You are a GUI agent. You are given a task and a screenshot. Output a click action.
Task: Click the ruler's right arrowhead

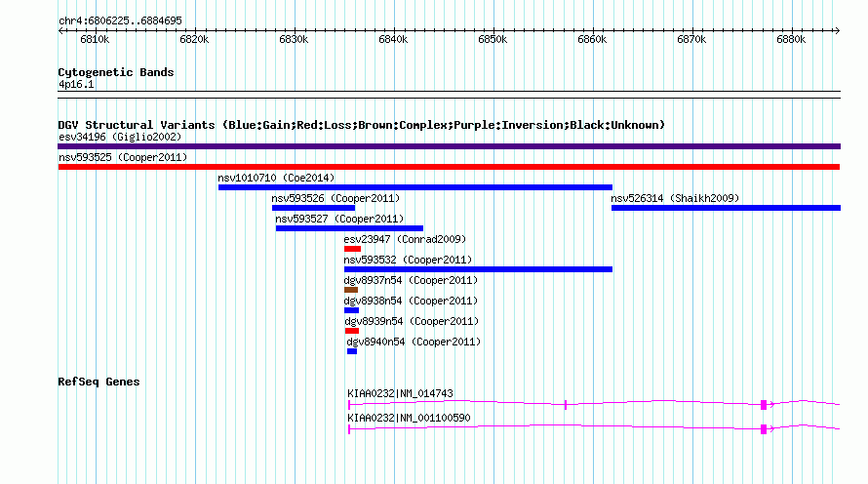(x=838, y=30)
